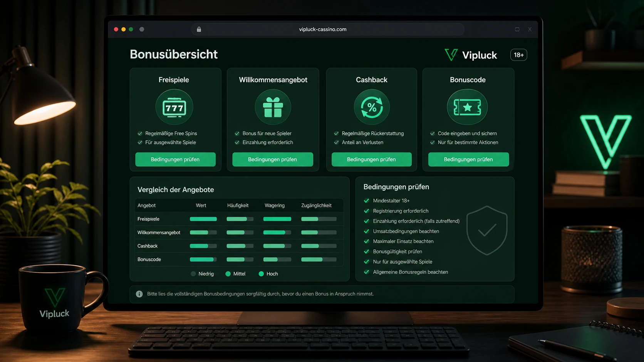
Task: Click checkmark beside Regelmäßige Free Spins
Action: tap(140, 133)
